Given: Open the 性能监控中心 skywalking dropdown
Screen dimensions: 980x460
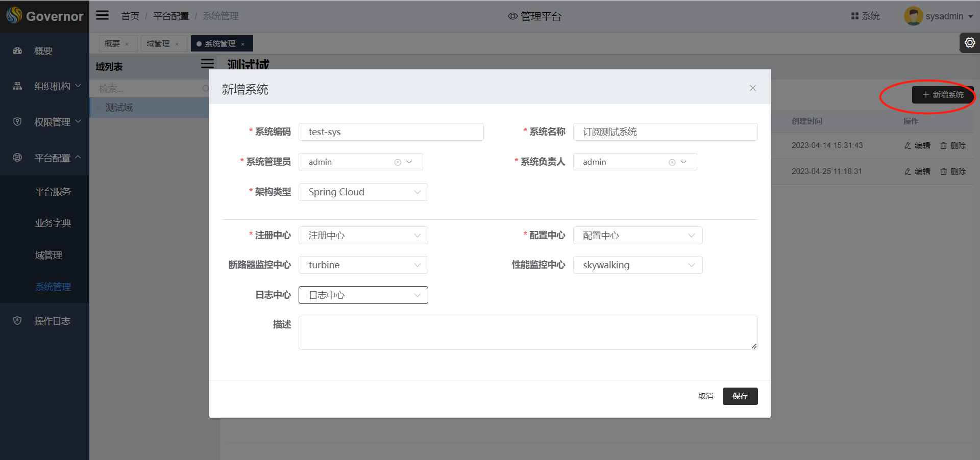Looking at the screenshot, I should 638,265.
